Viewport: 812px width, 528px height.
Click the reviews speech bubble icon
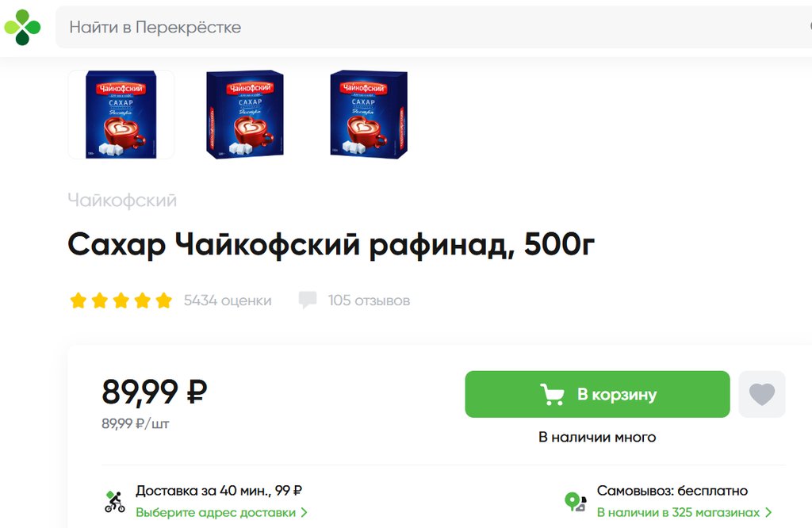[x=308, y=300]
